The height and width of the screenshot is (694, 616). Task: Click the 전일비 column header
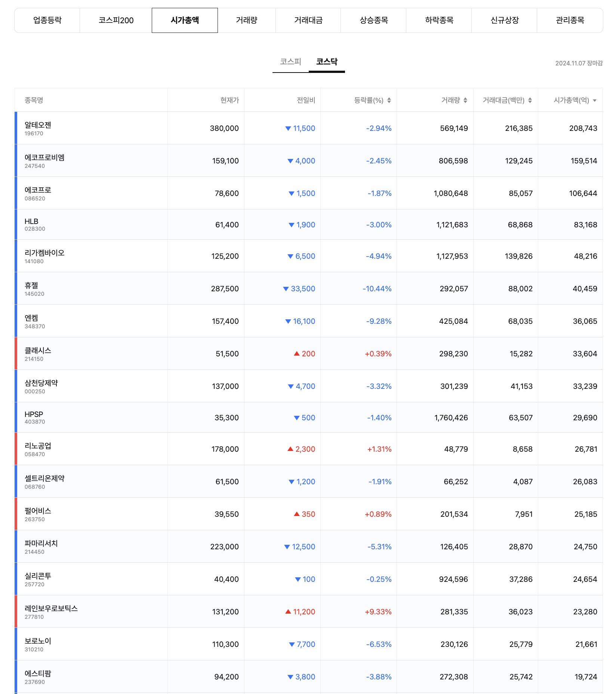click(x=306, y=100)
